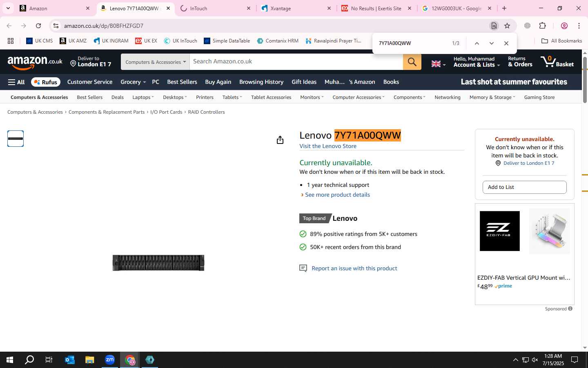Click the page vertical scrollbar

[x=585, y=80]
